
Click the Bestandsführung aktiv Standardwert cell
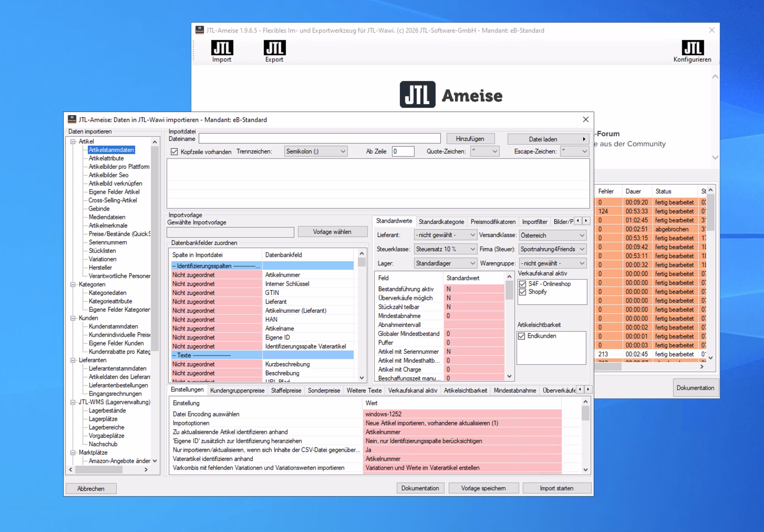(474, 289)
